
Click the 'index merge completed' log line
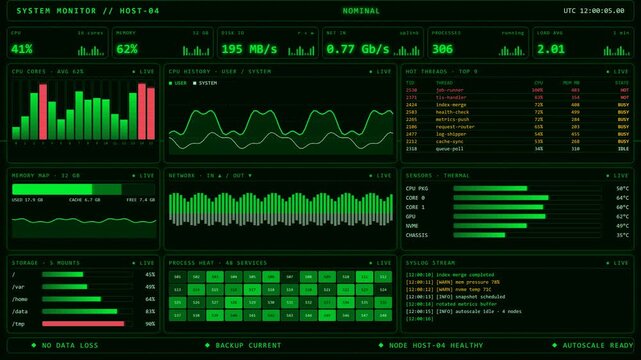(450, 275)
